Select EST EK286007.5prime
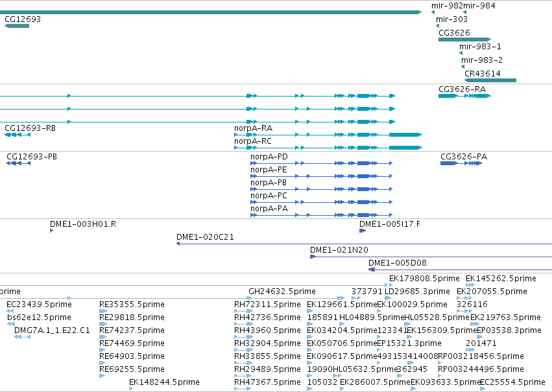The image size is (552, 392). pos(342,389)
